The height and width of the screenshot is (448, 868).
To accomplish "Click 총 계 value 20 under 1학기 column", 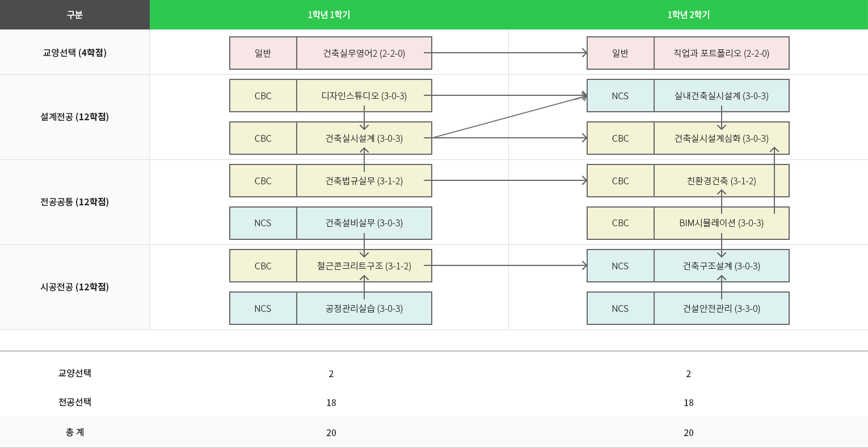I will (331, 433).
